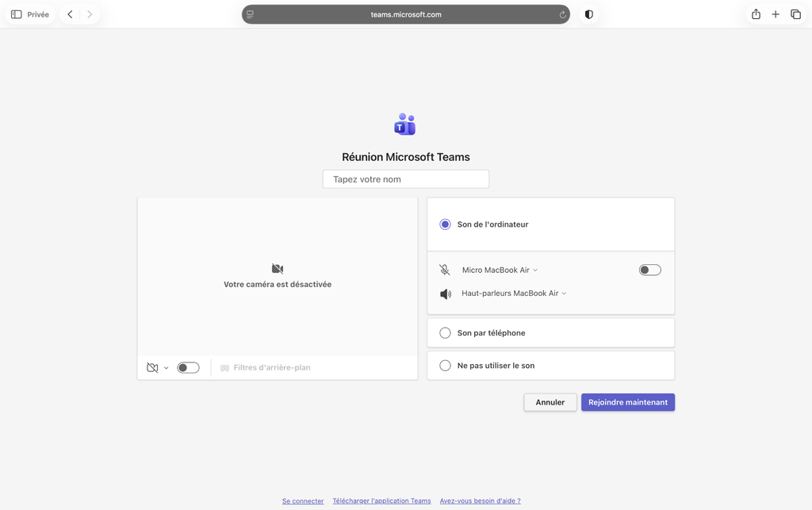The height and width of the screenshot is (510, 812).
Task: Go forward with the browser forward arrow
Action: coord(90,14)
